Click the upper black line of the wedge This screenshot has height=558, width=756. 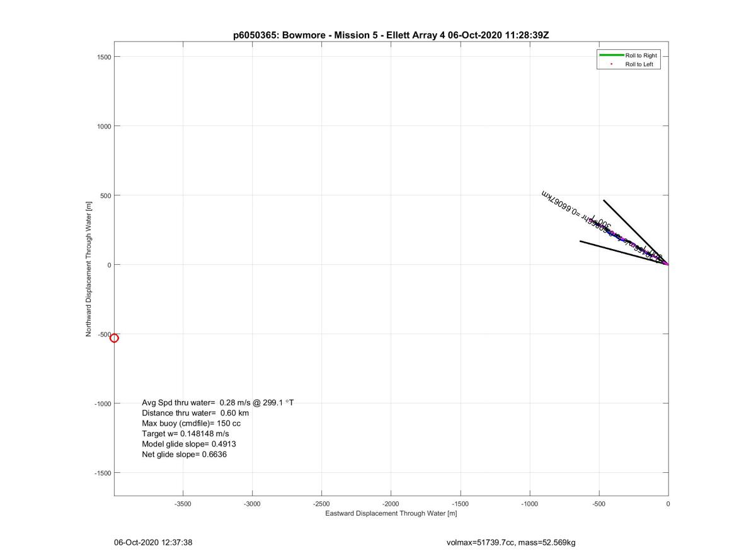tap(635, 232)
